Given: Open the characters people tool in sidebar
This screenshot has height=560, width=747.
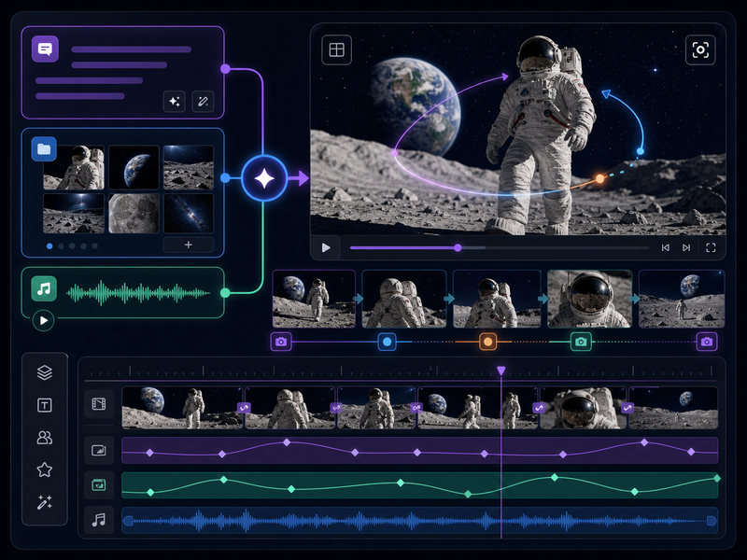Looking at the screenshot, I should click(x=45, y=438).
